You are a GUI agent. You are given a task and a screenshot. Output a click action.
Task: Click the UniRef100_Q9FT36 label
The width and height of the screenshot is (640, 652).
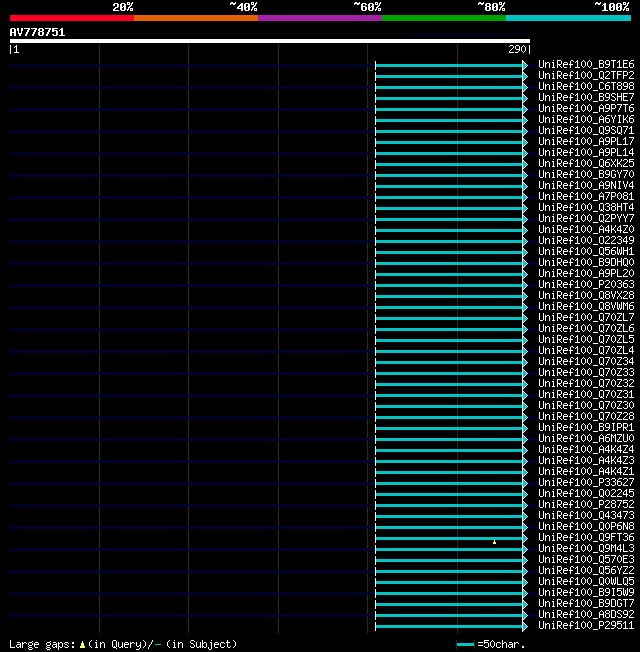[586, 538]
